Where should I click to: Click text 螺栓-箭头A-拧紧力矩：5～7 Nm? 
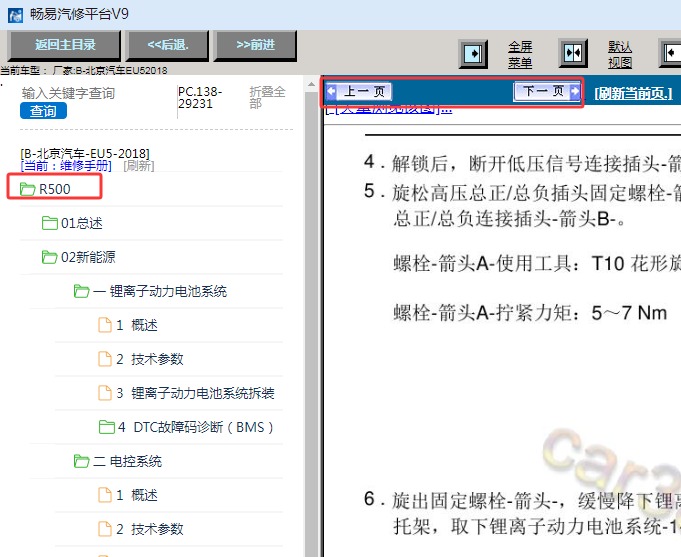(530, 313)
